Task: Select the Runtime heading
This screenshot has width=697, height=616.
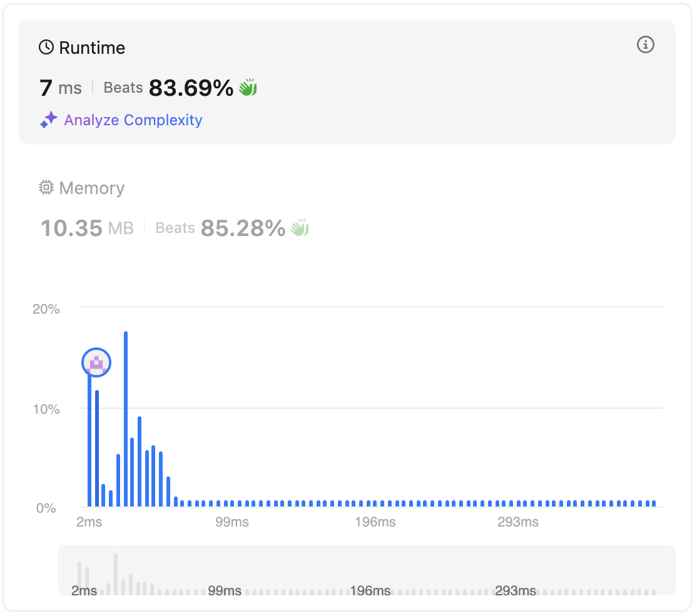Action: tap(92, 48)
